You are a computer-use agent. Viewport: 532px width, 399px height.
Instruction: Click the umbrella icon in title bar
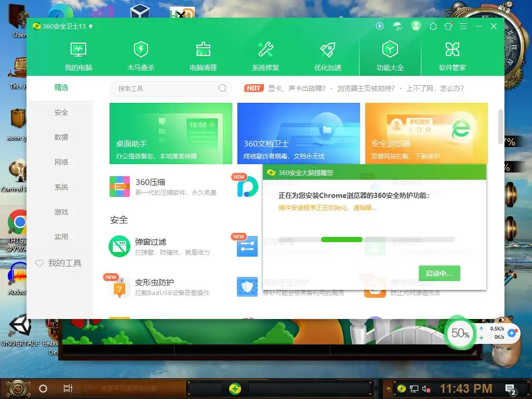(397, 26)
